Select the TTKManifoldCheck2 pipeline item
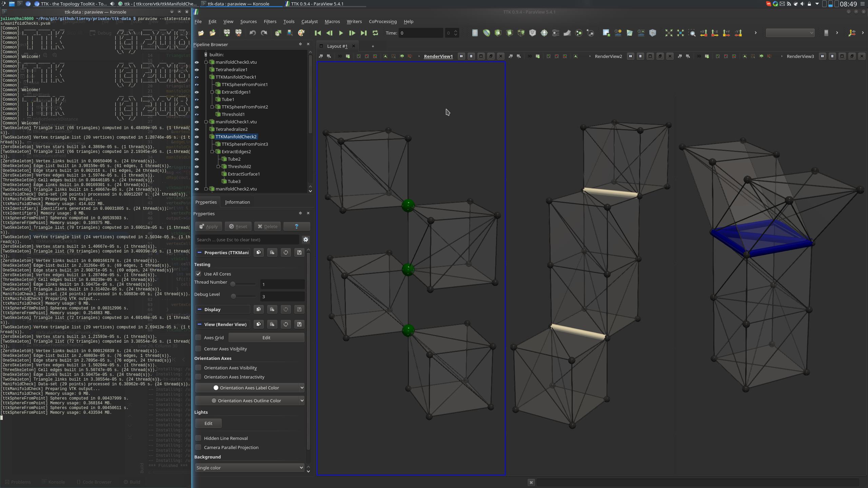This screenshot has height=488, width=868. [x=236, y=137]
